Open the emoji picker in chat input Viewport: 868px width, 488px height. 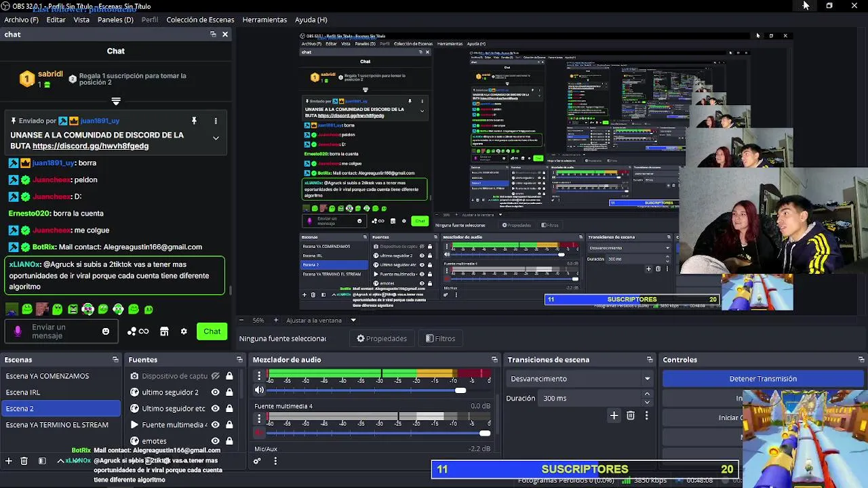click(x=106, y=331)
